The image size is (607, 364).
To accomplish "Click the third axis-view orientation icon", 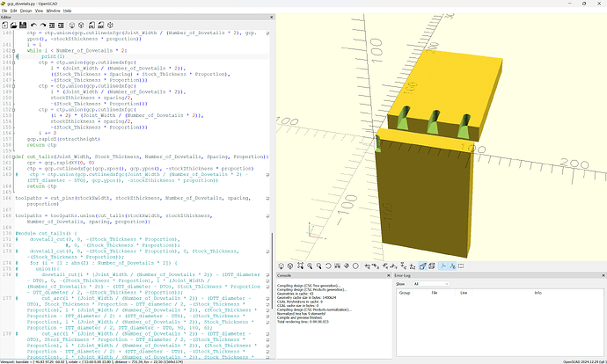I will pyautogui.click(x=385, y=266).
